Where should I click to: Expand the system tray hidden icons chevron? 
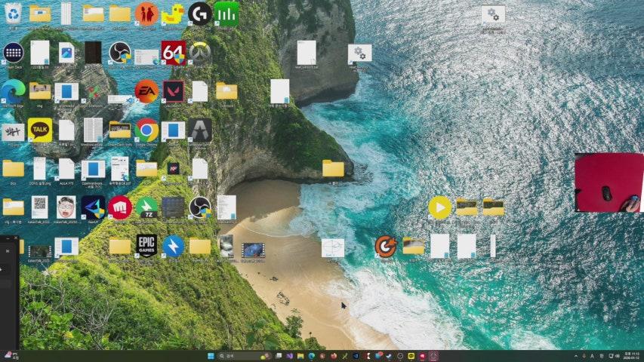coord(575,356)
